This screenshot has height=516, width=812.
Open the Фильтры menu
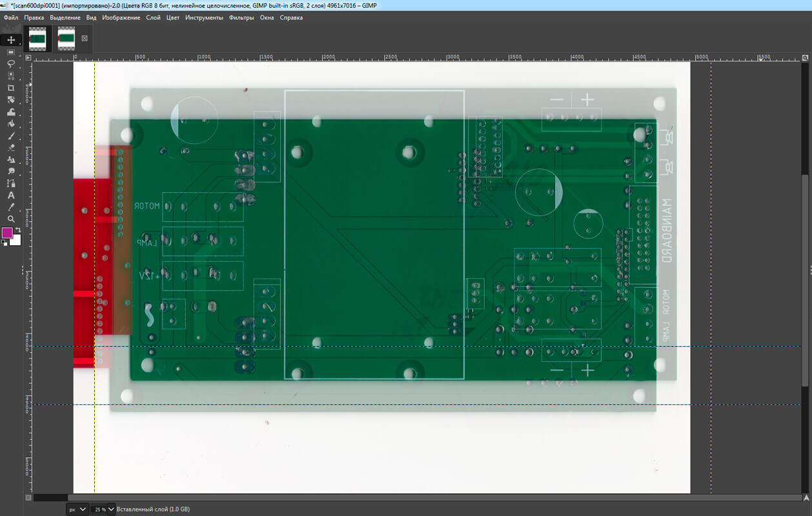click(x=241, y=17)
